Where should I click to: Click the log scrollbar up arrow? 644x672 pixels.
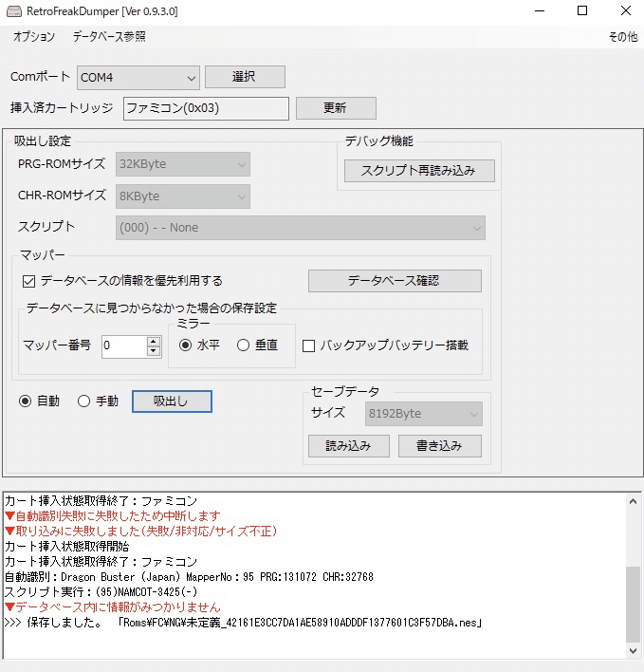click(x=633, y=500)
